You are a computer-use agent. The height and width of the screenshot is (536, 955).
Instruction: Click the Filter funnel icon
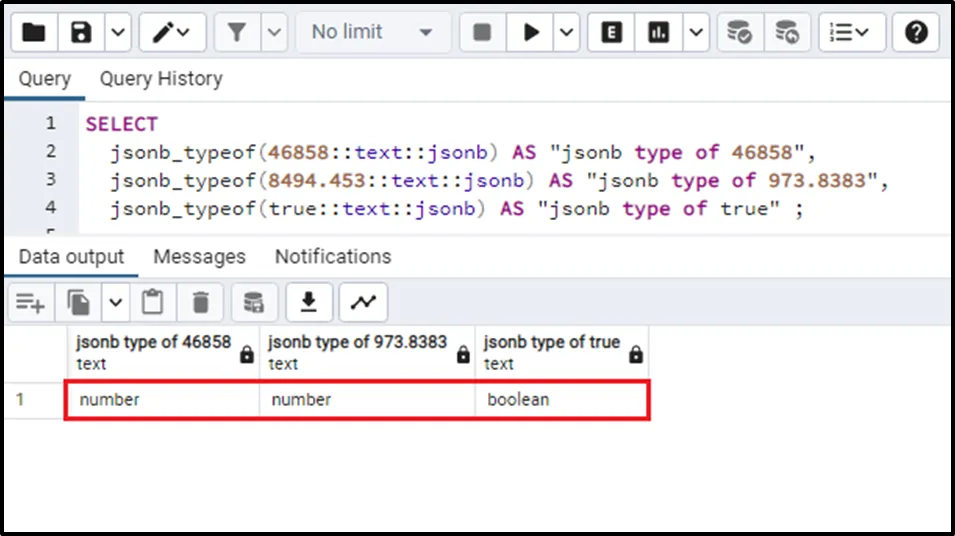click(237, 32)
